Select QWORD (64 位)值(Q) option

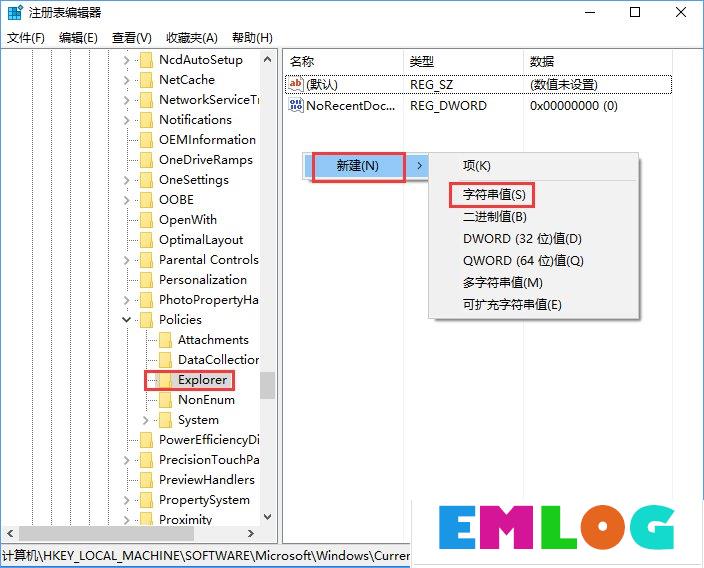pos(533,261)
